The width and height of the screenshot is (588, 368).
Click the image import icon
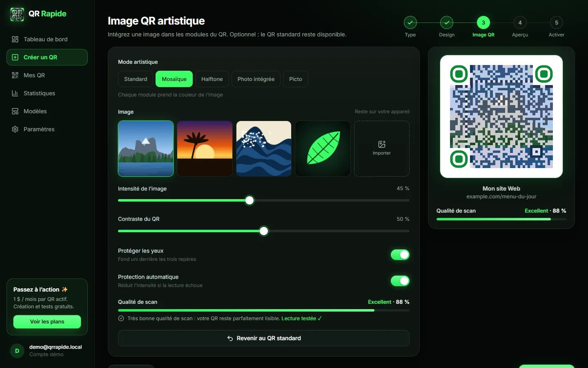click(382, 144)
